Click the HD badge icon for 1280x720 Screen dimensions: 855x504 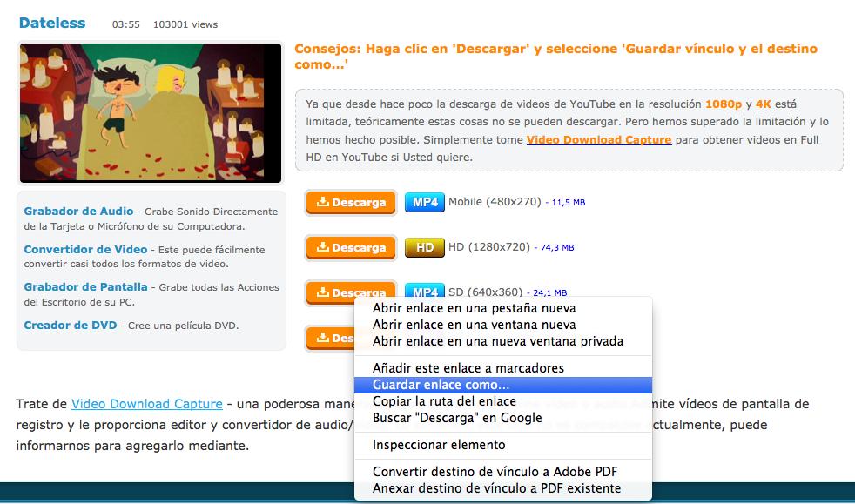425,247
